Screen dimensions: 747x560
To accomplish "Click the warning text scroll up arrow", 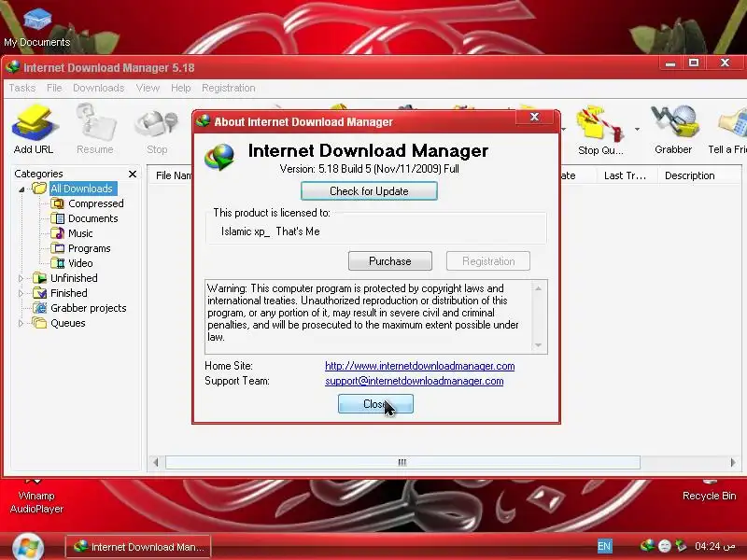I will (x=539, y=288).
